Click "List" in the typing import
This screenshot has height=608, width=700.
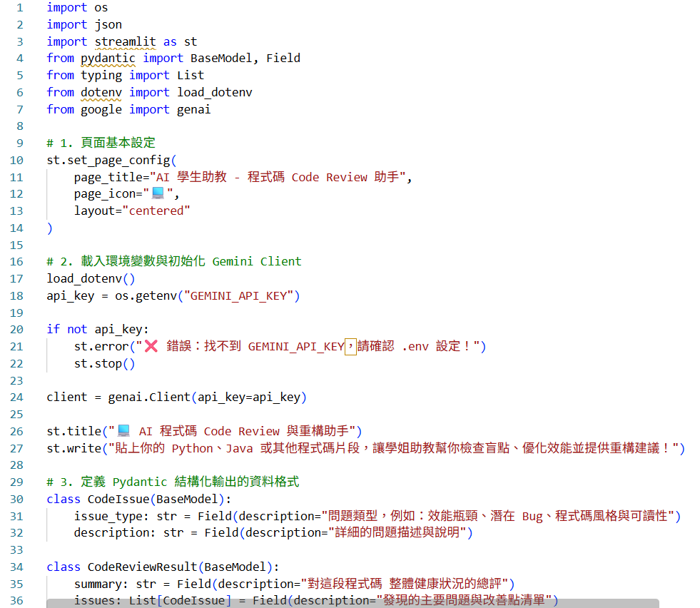[191, 75]
